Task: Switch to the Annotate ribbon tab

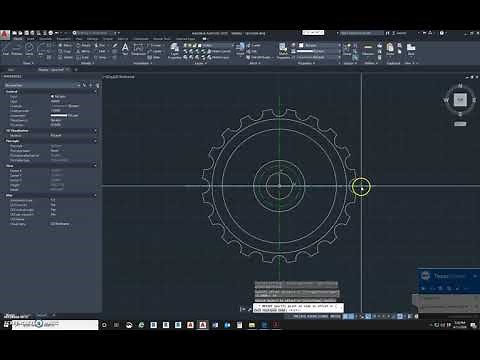Action: [46, 39]
